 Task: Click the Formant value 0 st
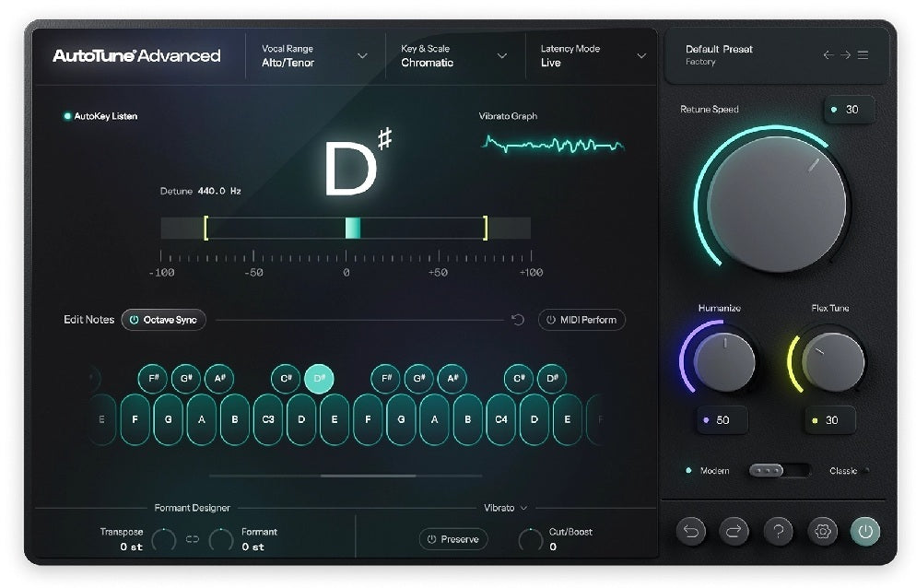[x=252, y=547]
